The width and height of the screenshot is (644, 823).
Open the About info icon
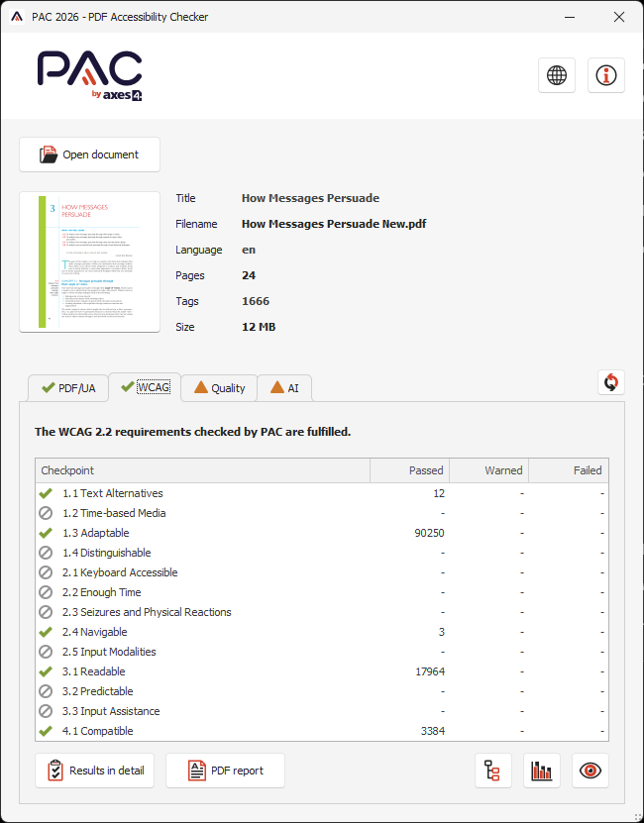606,75
